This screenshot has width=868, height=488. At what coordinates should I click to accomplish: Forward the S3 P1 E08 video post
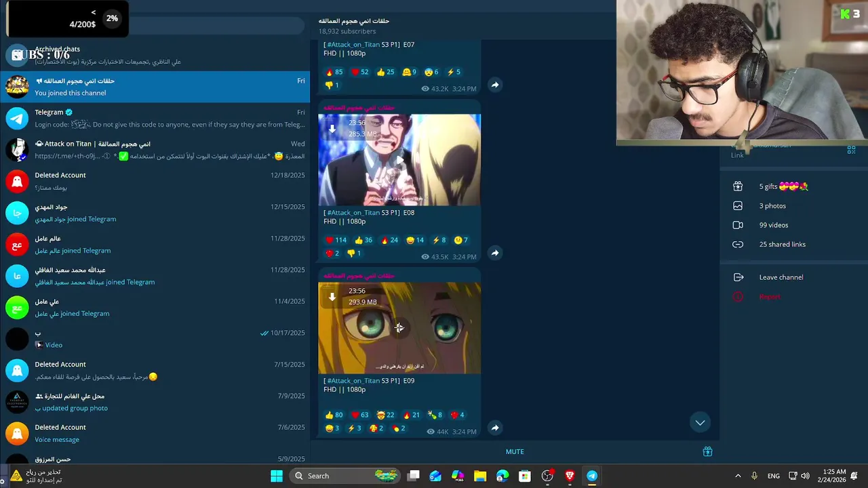(x=495, y=253)
